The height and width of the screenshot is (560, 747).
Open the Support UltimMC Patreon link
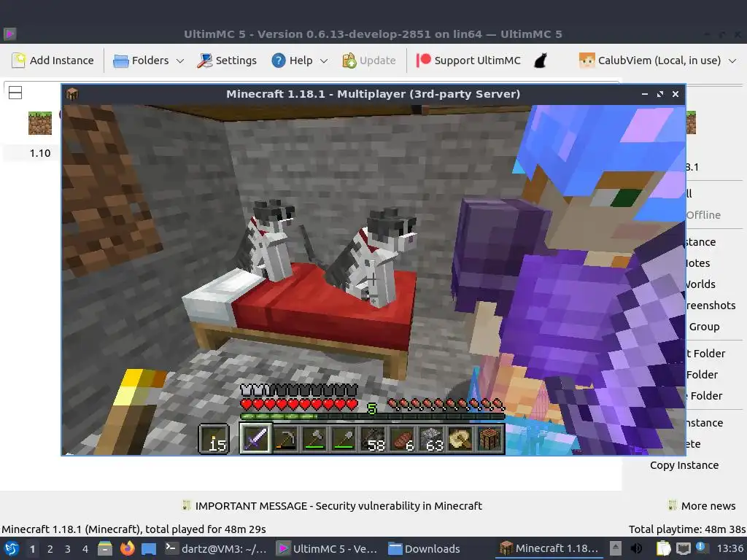point(468,61)
